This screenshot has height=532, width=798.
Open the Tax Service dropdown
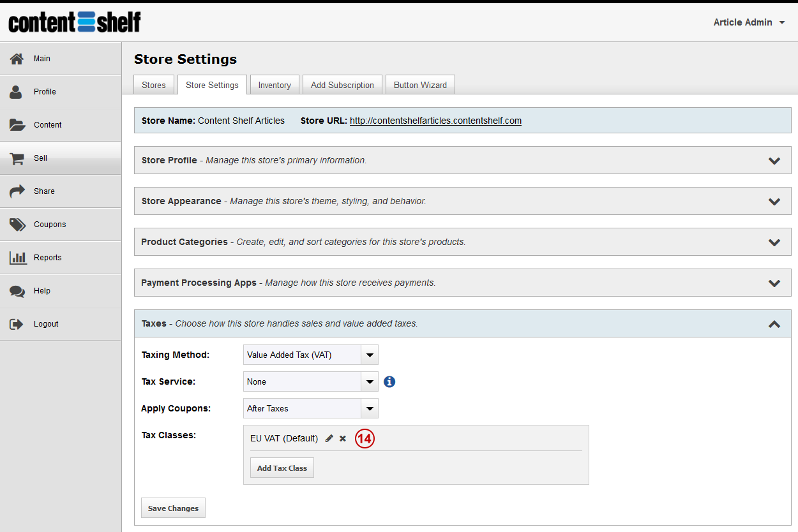(311, 381)
